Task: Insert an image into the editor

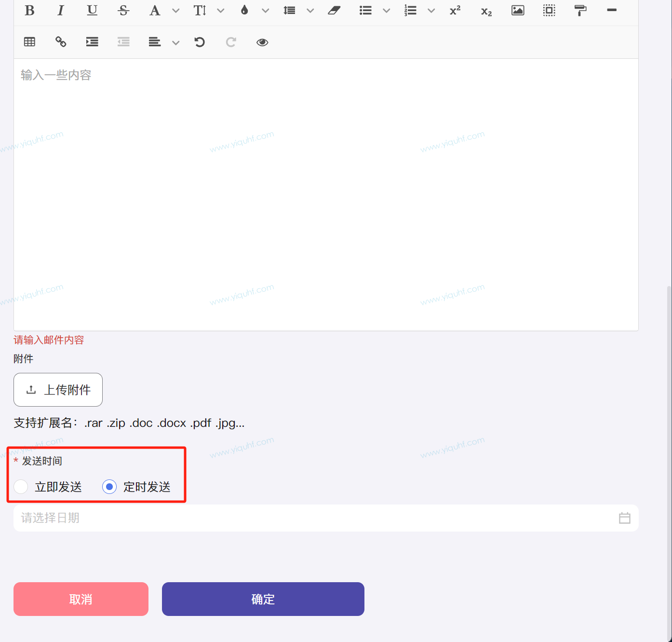Action: [x=518, y=10]
